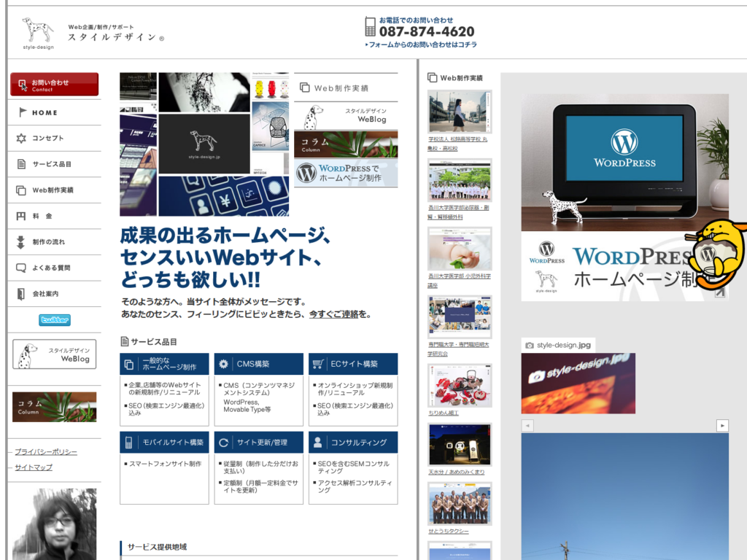Click the コラム Column banner in sidebar
747x560 pixels.
(55, 407)
